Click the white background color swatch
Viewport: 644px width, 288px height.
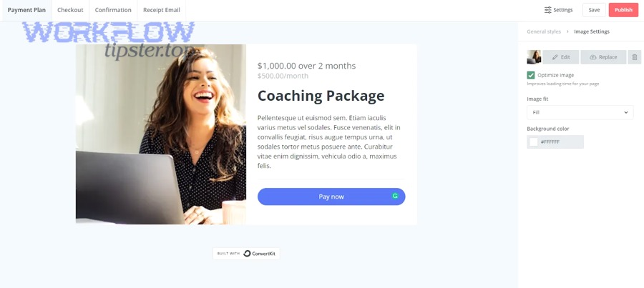click(x=534, y=142)
